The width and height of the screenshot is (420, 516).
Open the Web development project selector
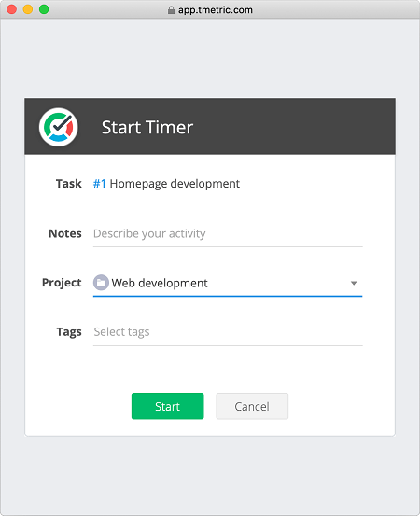228,283
